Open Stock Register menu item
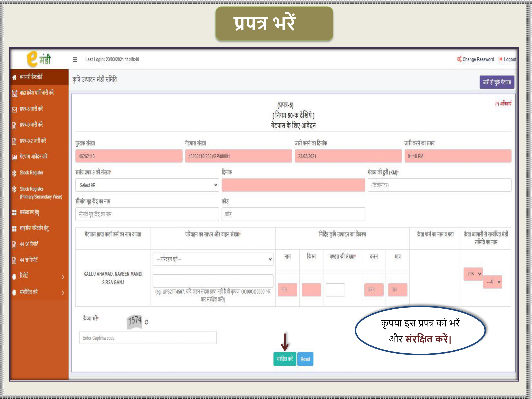The image size is (532, 399). click(39, 173)
